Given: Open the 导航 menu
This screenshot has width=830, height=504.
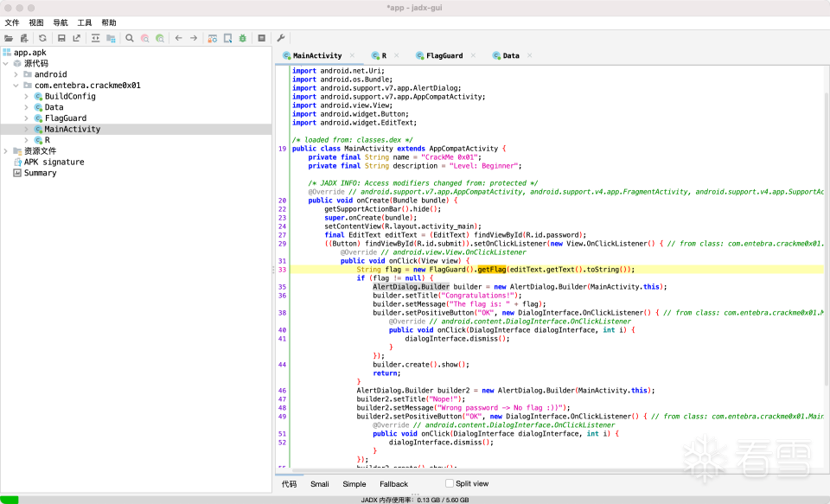Looking at the screenshot, I should [x=61, y=22].
